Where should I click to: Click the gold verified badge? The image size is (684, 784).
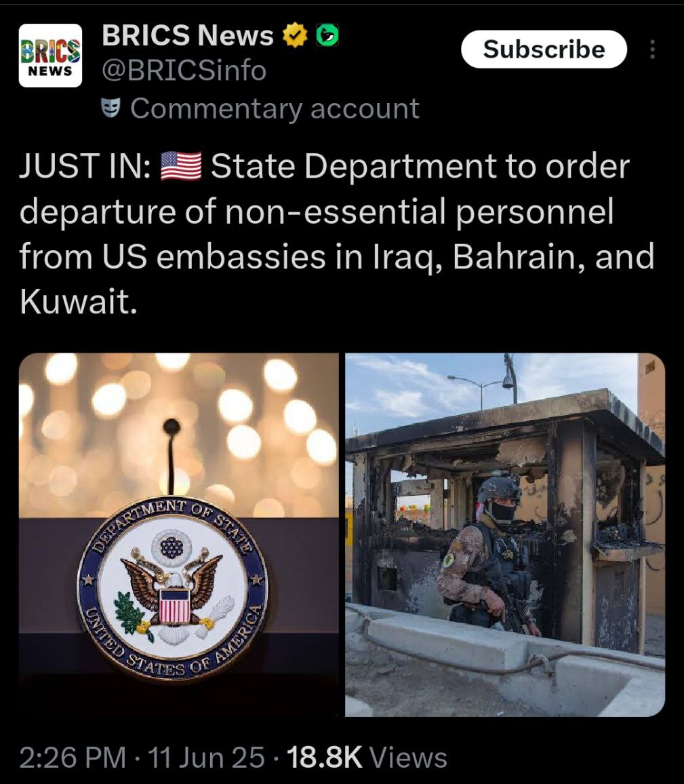[296, 35]
